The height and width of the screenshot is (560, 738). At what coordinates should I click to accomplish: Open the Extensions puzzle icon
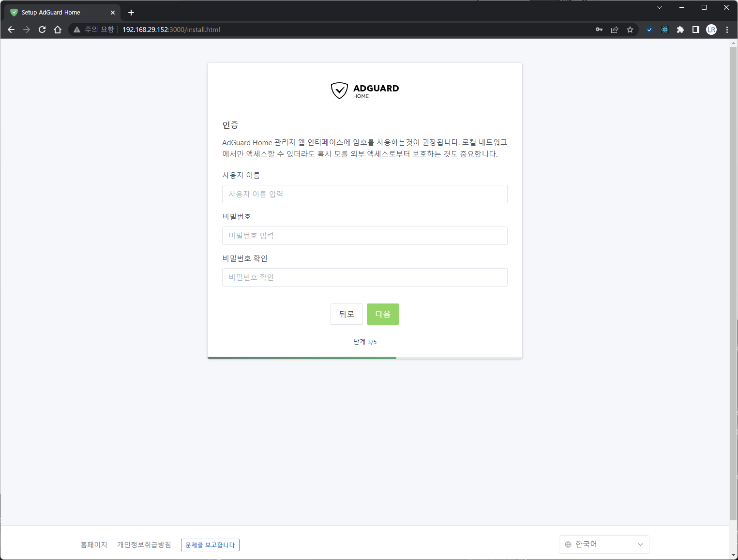680,30
